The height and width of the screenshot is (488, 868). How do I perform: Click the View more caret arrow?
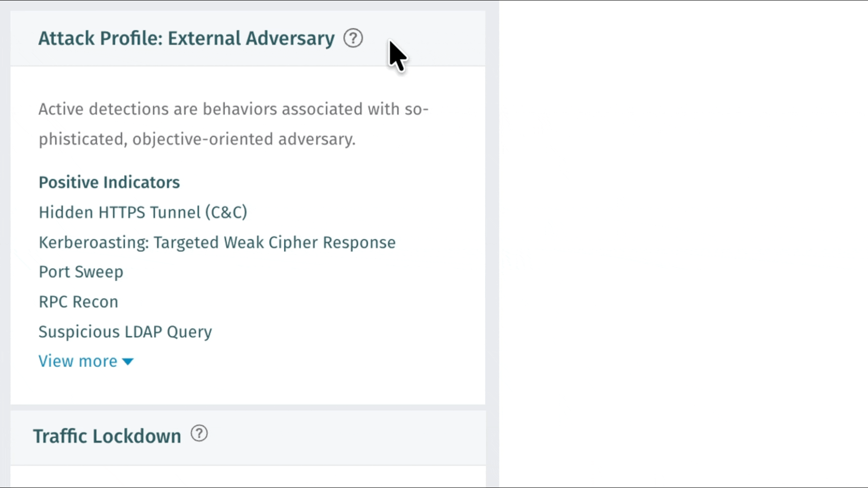coord(128,362)
